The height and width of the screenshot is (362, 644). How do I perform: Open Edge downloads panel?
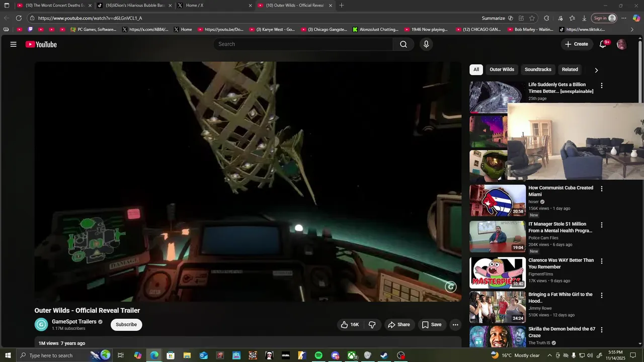coord(584,18)
